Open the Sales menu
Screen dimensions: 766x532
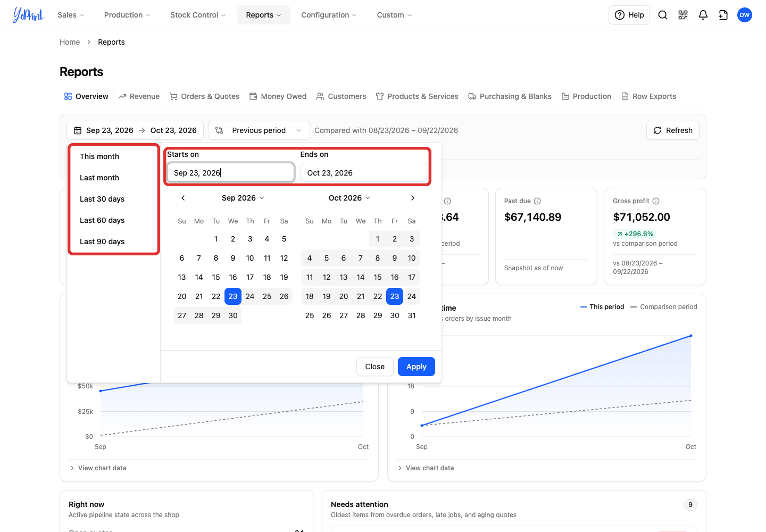pos(71,15)
